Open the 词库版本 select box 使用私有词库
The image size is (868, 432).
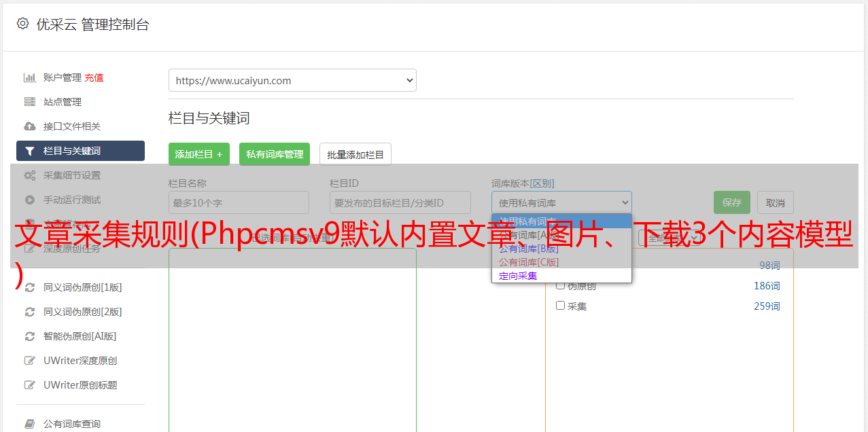tap(561, 202)
